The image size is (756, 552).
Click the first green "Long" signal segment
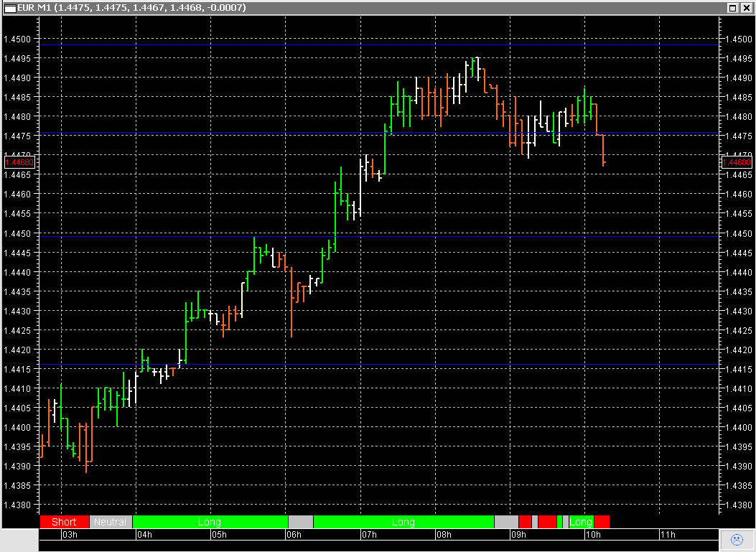(210, 522)
